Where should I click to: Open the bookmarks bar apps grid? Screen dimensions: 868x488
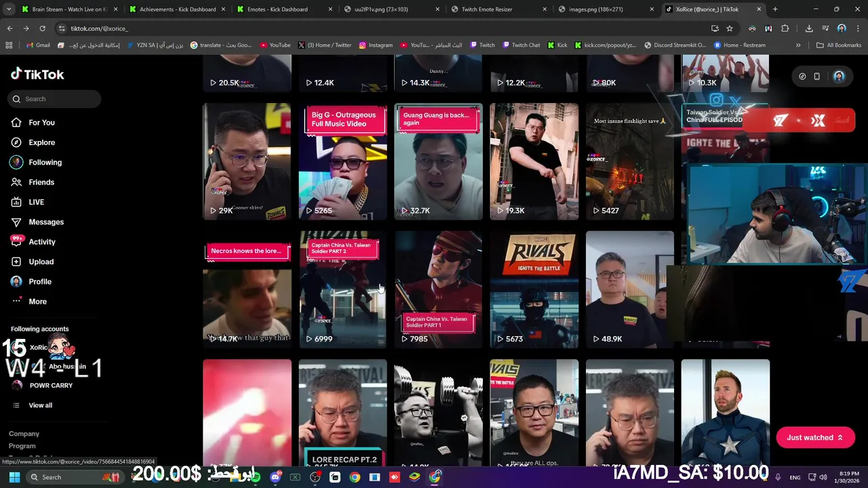(x=9, y=45)
